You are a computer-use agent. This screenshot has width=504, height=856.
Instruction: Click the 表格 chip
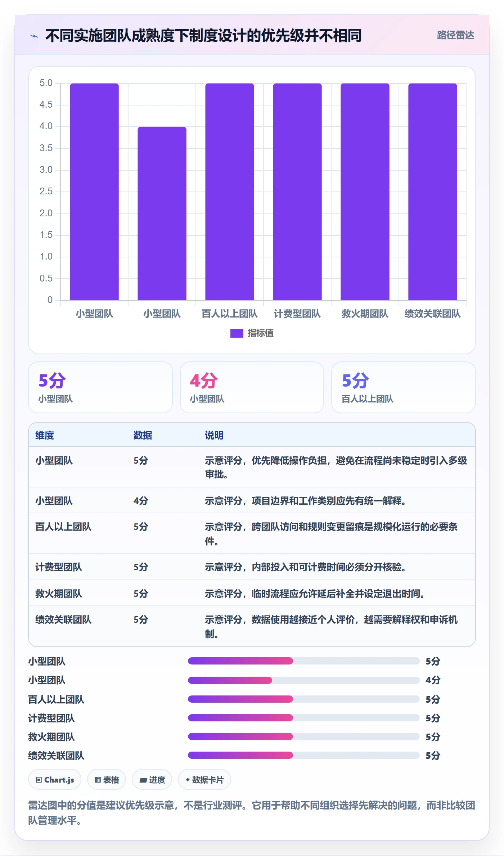pos(107,780)
